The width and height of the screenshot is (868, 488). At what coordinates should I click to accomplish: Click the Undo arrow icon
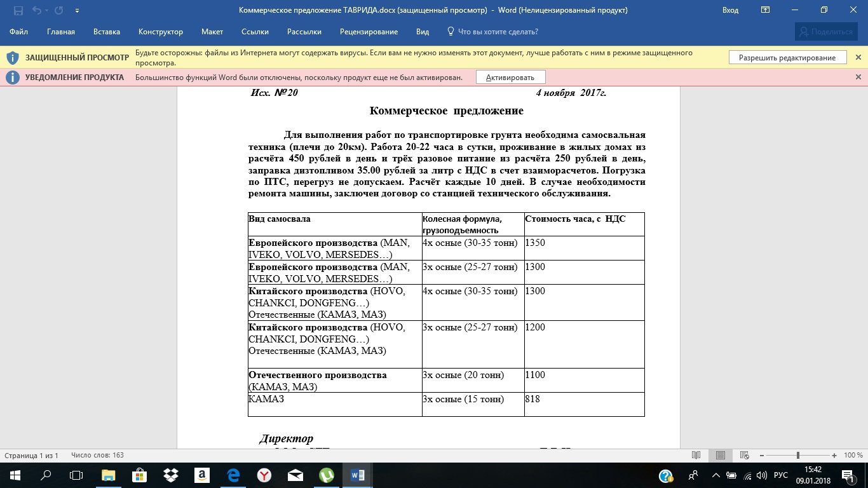click(x=36, y=10)
